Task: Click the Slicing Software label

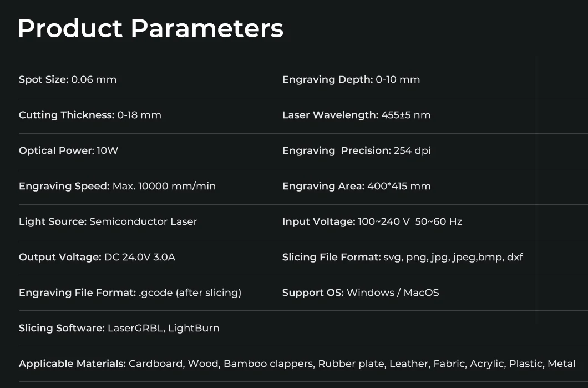Action: click(x=62, y=328)
